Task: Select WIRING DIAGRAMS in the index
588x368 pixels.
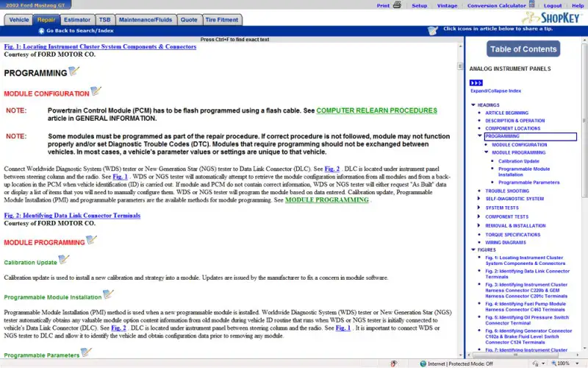Action: (x=506, y=243)
